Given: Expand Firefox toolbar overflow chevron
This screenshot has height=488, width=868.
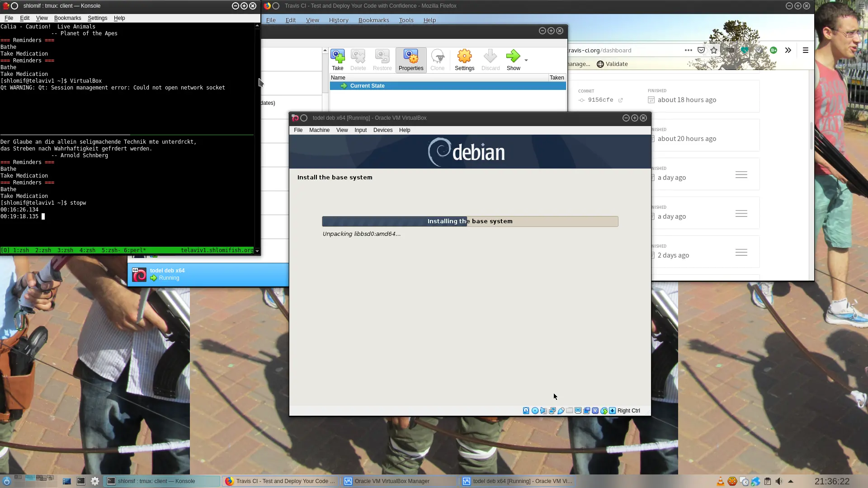Looking at the screenshot, I should (x=788, y=50).
